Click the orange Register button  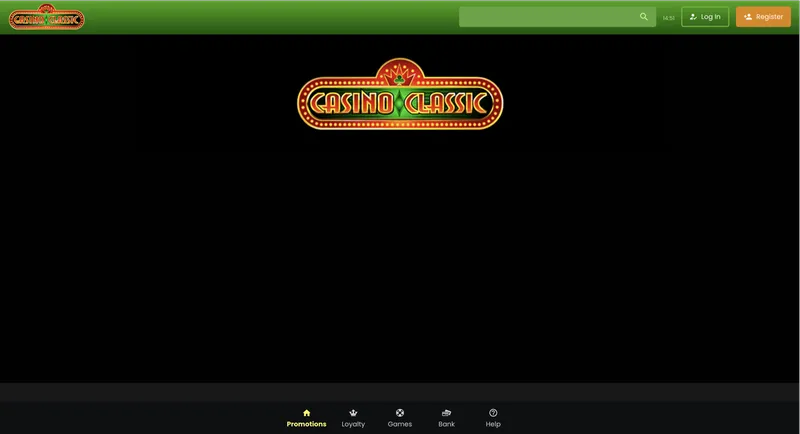[763, 17]
